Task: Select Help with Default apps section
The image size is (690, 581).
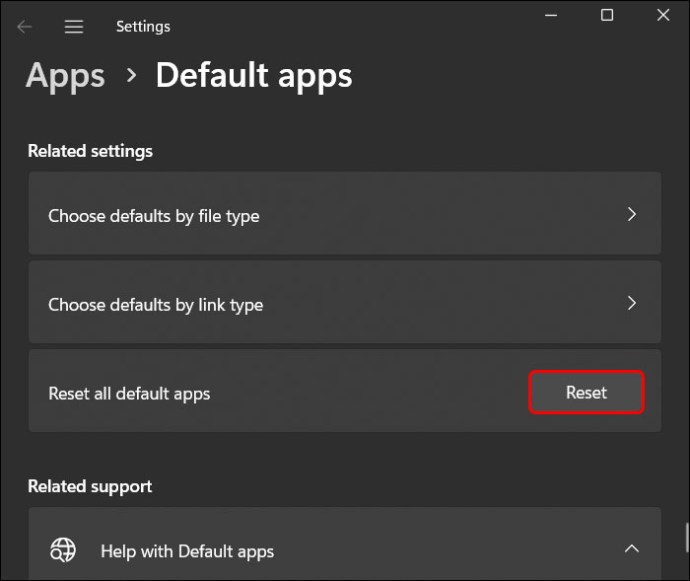Action: (x=187, y=550)
